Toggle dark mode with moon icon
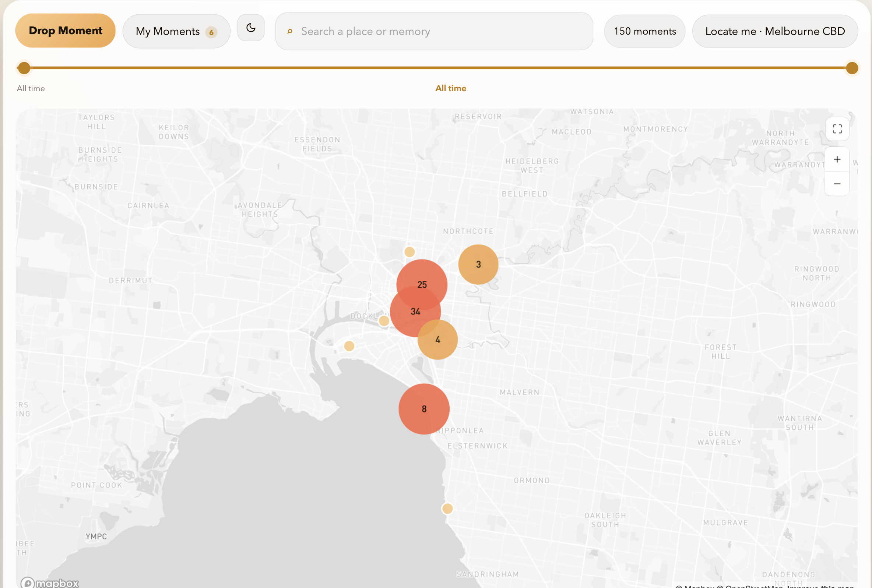 (251, 28)
